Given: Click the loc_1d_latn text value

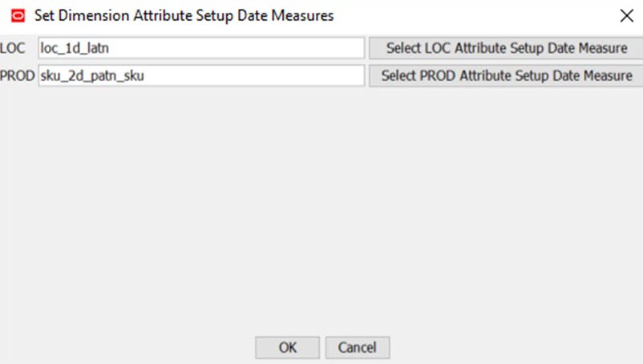Looking at the screenshot, I should point(75,48).
